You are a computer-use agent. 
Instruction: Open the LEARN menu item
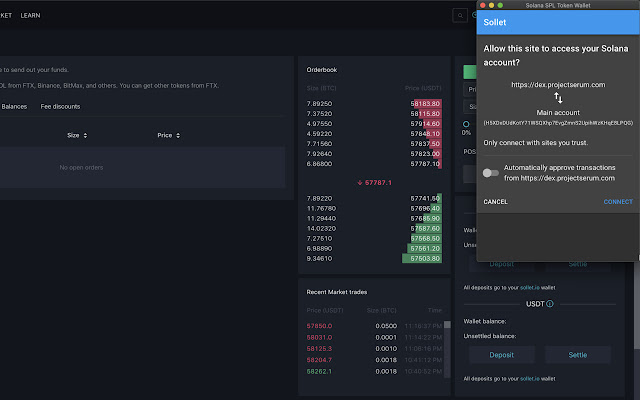click(x=30, y=15)
